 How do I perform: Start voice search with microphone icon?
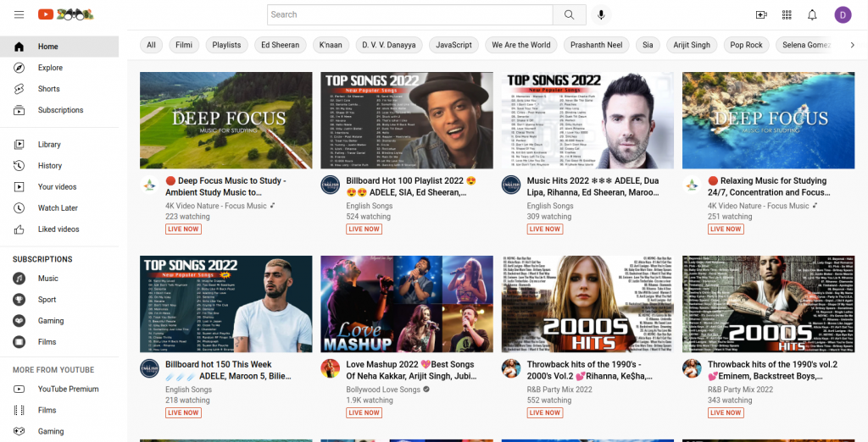601,14
